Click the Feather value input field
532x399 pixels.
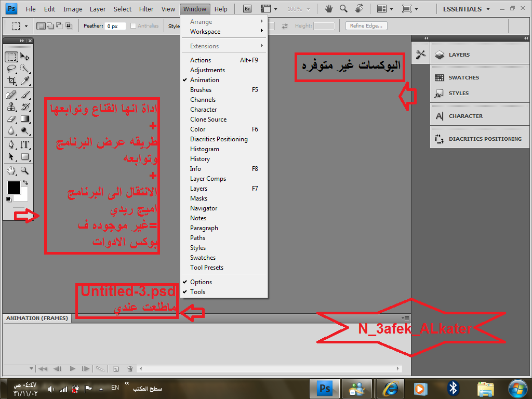click(x=115, y=26)
